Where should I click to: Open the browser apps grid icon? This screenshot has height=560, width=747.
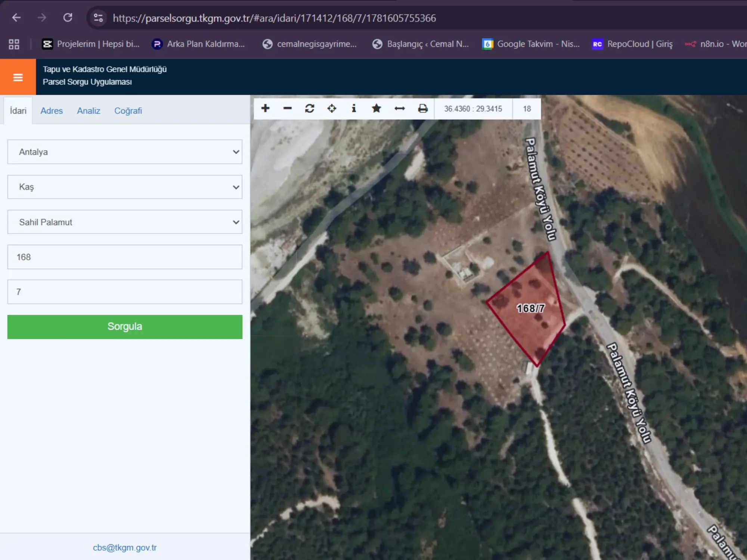[14, 44]
